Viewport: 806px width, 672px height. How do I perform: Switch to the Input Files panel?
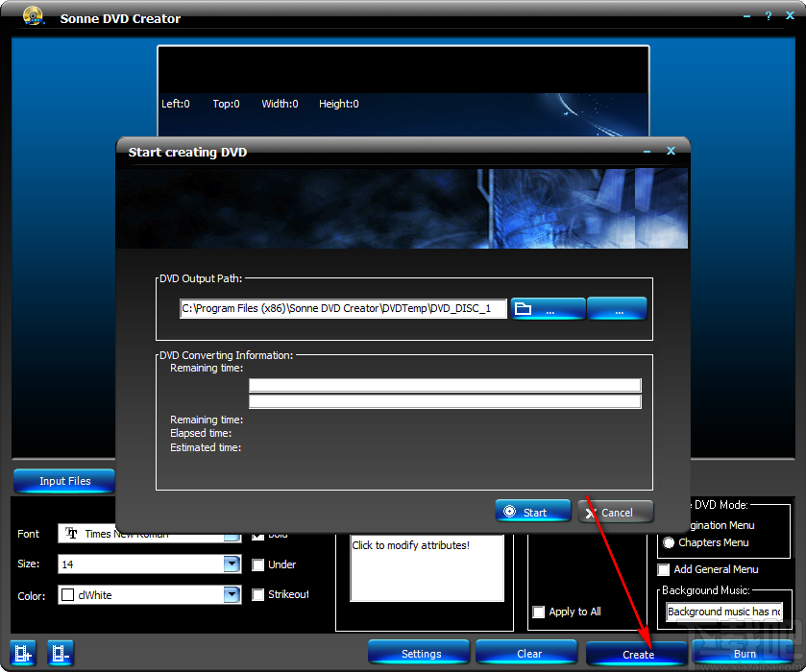(63, 481)
